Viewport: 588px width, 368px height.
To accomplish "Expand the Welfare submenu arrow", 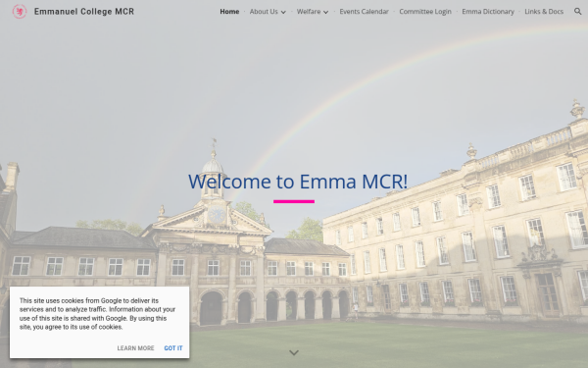I will (x=326, y=12).
